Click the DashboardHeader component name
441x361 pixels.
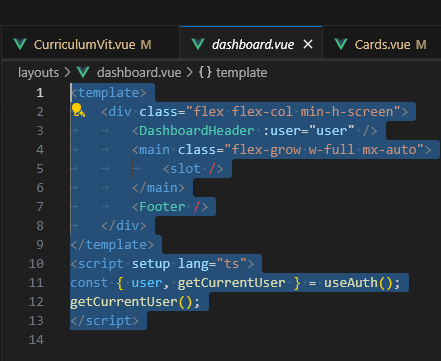click(x=197, y=131)
